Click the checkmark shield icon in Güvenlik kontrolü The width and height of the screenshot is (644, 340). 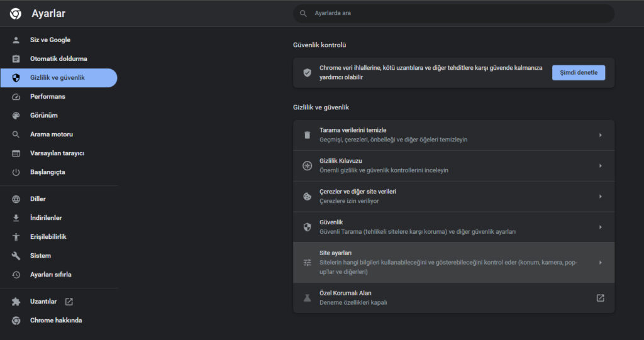[x=307, y=73]
